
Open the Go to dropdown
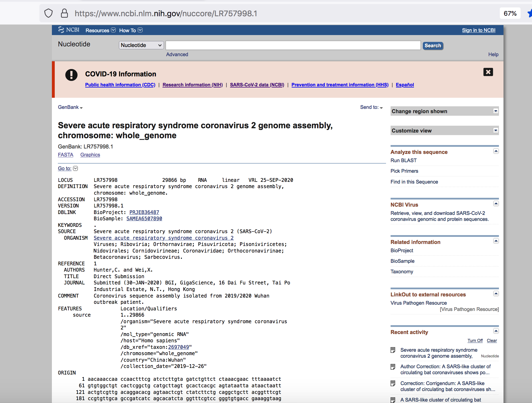[68, 168]
